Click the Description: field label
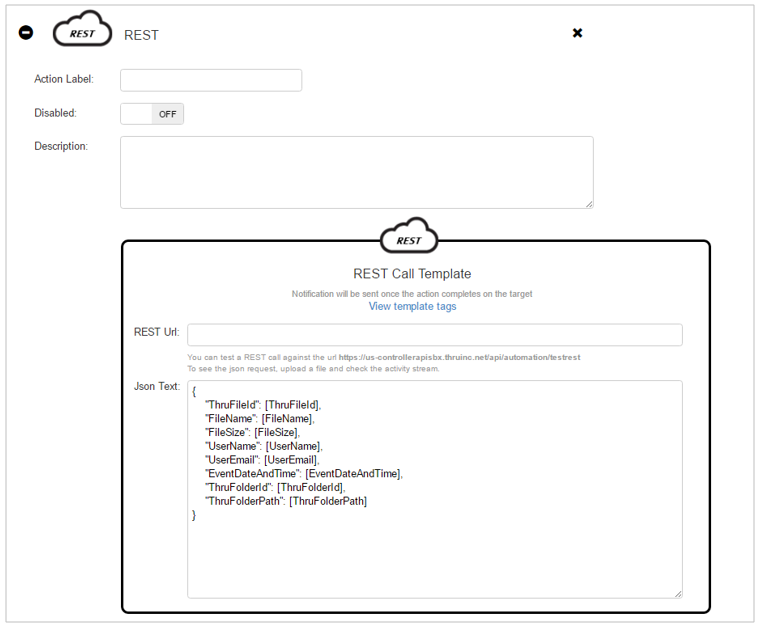The height and width of the screenshot is (628, 759). (61, 146)
